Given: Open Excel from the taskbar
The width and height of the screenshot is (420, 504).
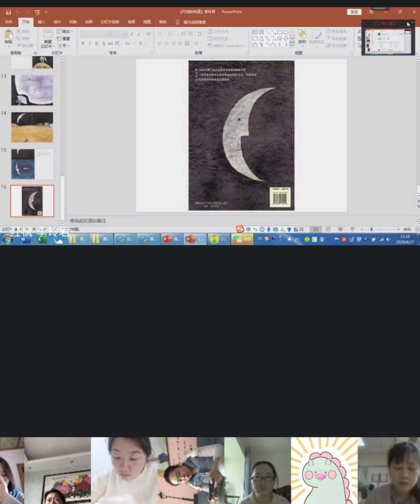Looking at the screenshot, I should 42,239.
